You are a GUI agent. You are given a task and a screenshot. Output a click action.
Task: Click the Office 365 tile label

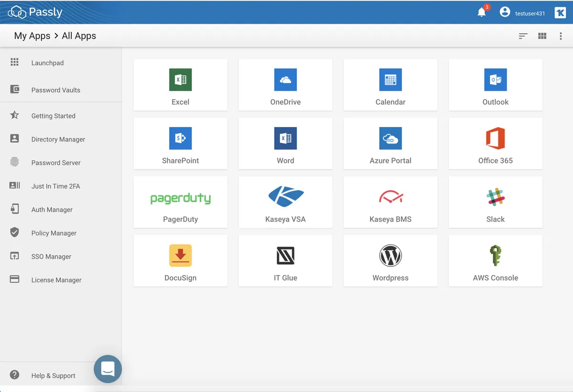496,160
